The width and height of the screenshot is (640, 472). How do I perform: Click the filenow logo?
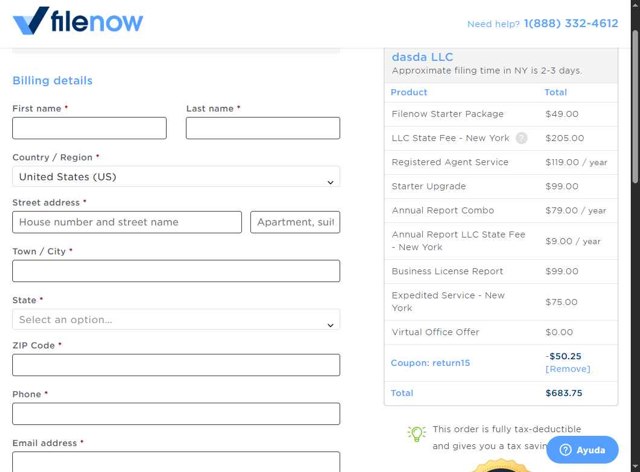tap(78, 20)
